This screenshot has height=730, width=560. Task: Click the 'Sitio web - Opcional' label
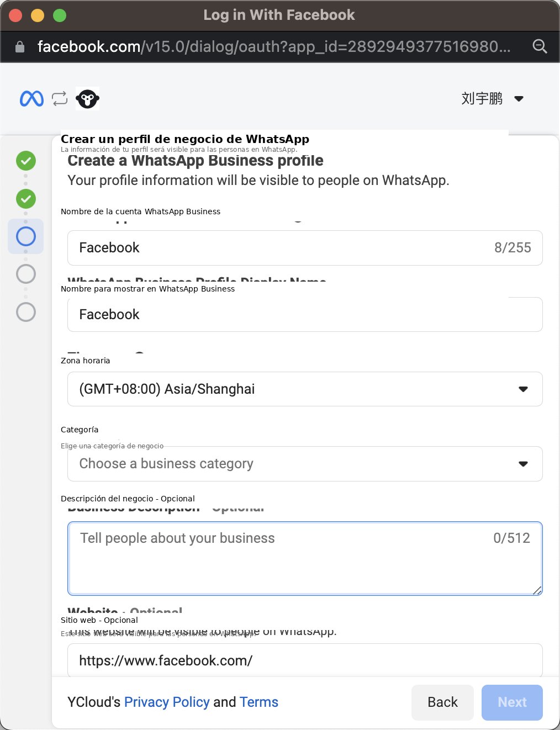point(99,620)
